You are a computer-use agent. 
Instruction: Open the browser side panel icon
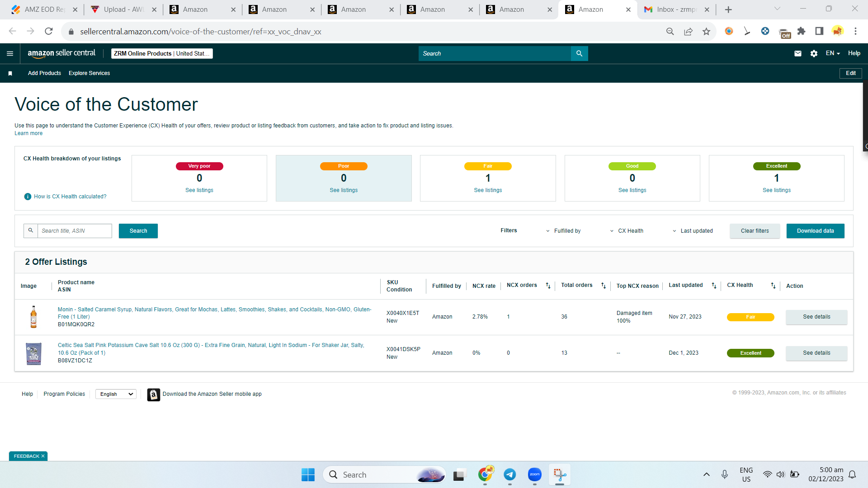point(819,31)
